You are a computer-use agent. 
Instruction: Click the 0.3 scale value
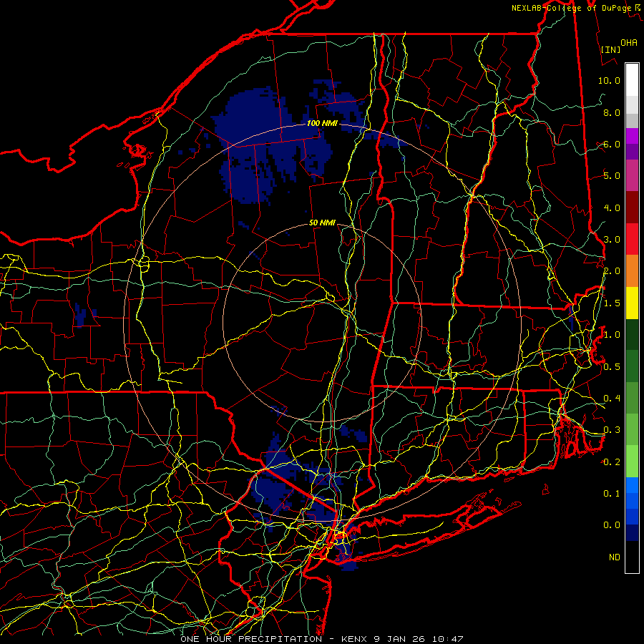pos(612,430)
